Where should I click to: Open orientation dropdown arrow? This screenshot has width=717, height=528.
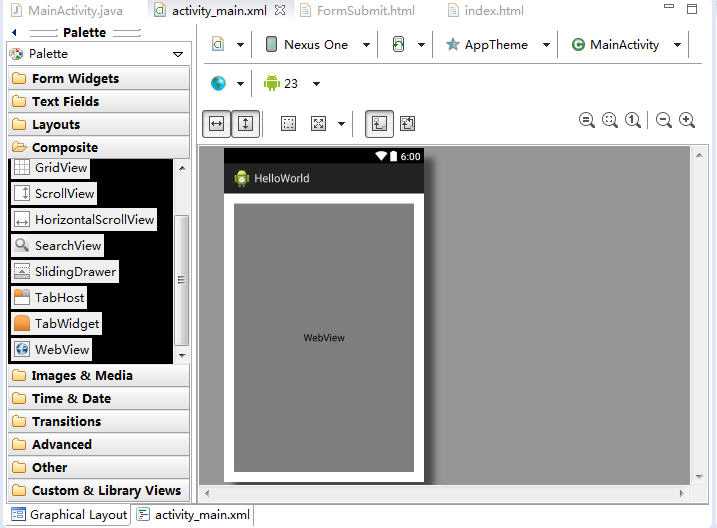[421, 45]
